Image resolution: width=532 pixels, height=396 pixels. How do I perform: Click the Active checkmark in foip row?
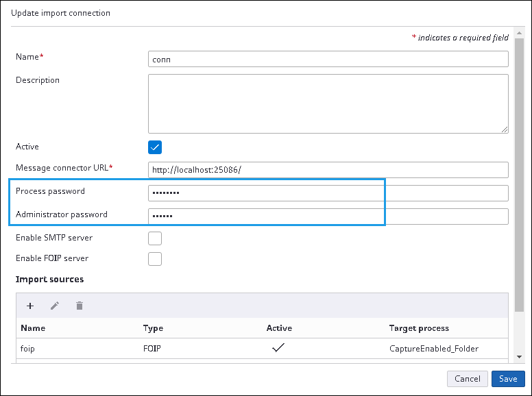[278, 348]
